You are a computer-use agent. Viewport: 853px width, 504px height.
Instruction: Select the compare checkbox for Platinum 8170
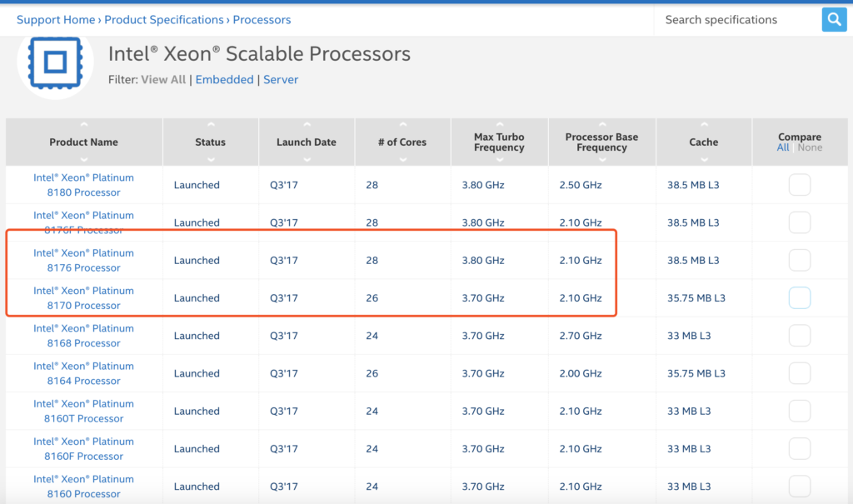point(800,297)
